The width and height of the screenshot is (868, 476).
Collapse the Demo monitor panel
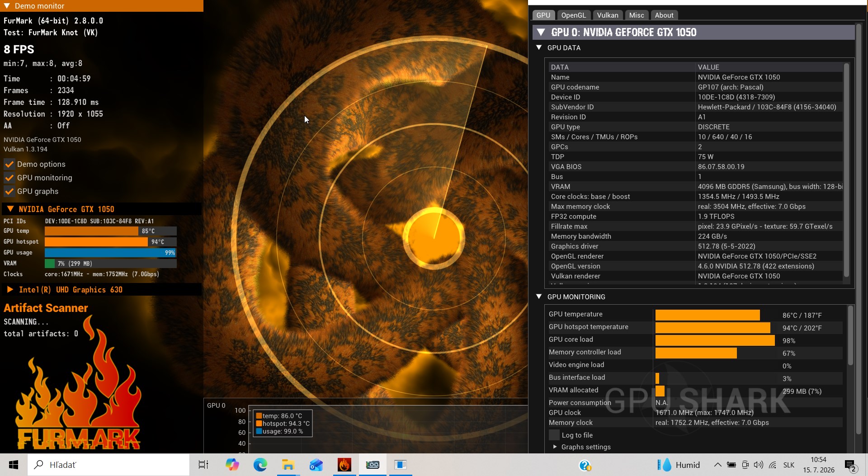[7, 6]
